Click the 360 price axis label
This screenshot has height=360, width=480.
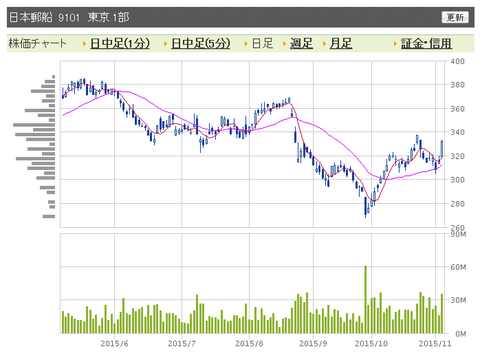457,109
